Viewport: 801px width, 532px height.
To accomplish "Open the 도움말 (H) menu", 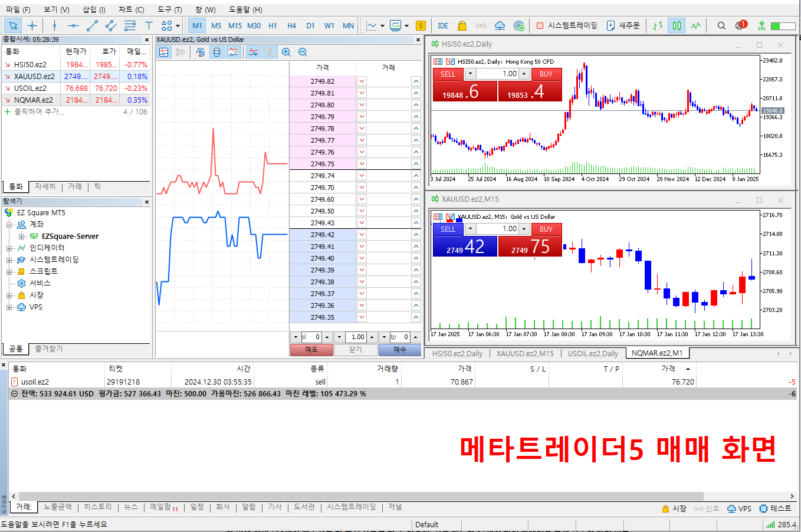I will 245,9.
